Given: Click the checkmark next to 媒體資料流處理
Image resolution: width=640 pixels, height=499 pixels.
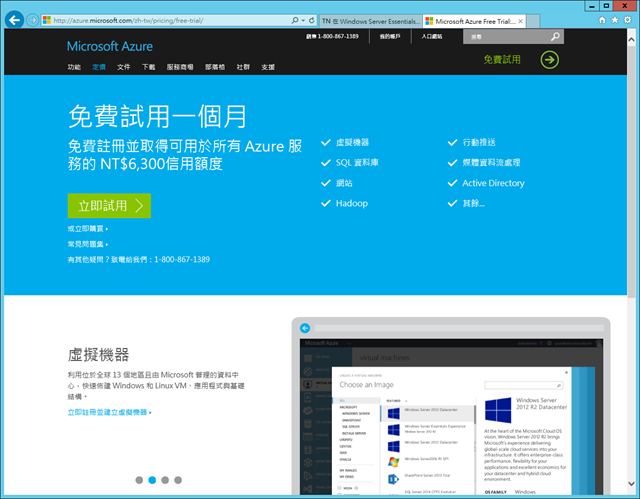Looking at the screenshot, I should pyautogui.click(x=453, y=163).
